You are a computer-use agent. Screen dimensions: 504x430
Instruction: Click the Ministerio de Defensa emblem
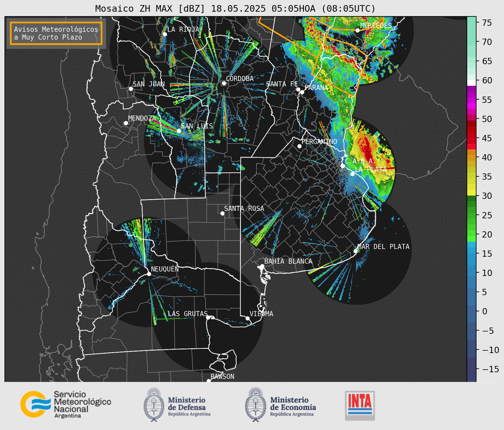(154, 404)
